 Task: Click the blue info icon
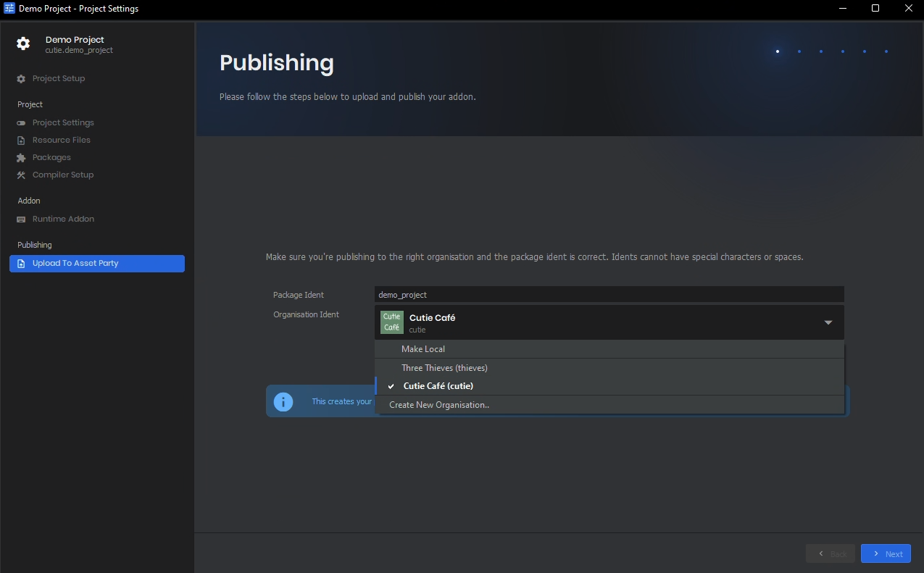[x=283, y=401]
